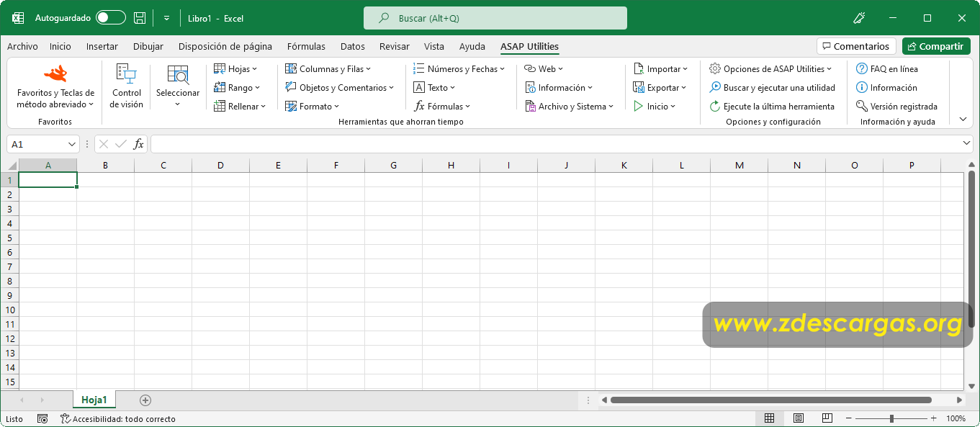Click Información in the help group
Image resolution: width=980 pixels, height=427 pixels.
[886, 88]
